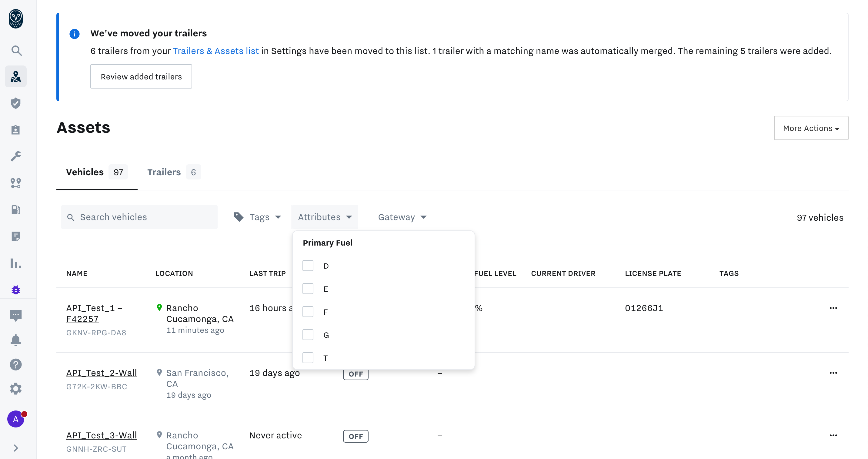Check the F primary fuel checkbox

tap(308, 312)
